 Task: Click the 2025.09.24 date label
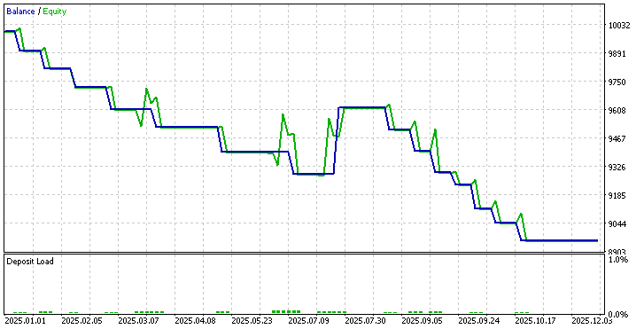tap(478, 321)
